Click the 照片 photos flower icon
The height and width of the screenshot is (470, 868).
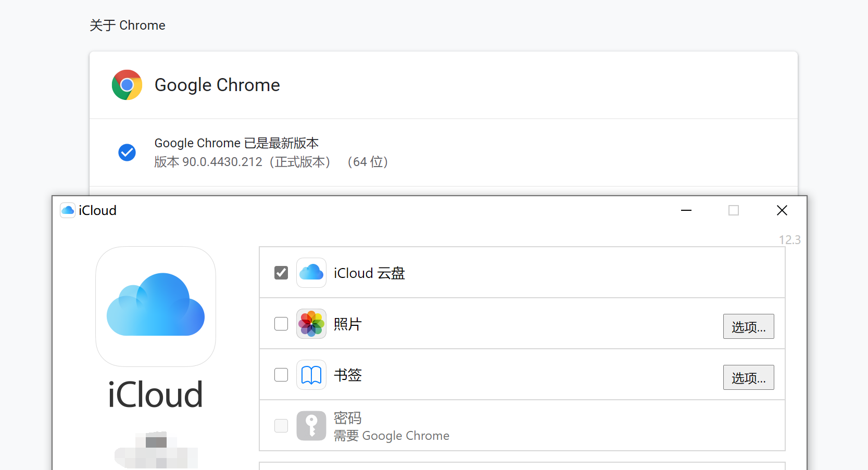coord(311,324)
